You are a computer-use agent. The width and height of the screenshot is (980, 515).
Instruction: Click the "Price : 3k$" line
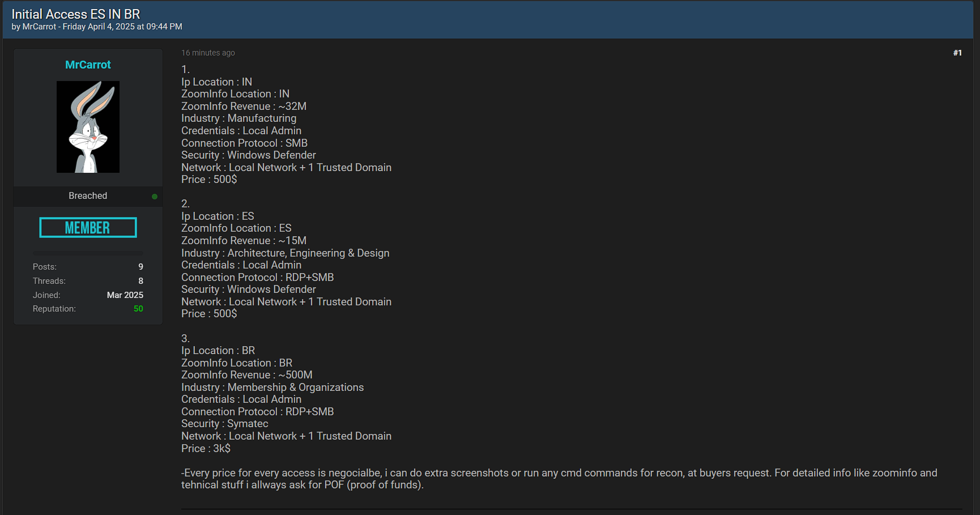coord(206,448)
